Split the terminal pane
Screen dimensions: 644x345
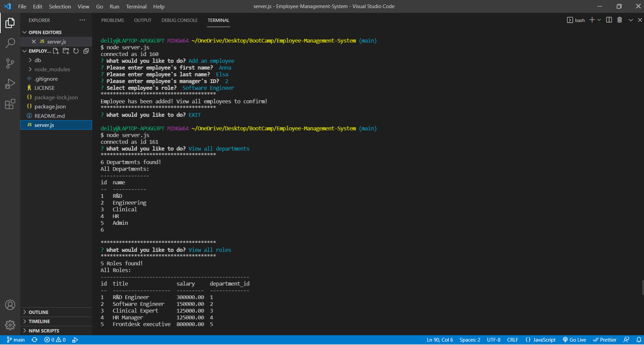click(x=609, y=20)
